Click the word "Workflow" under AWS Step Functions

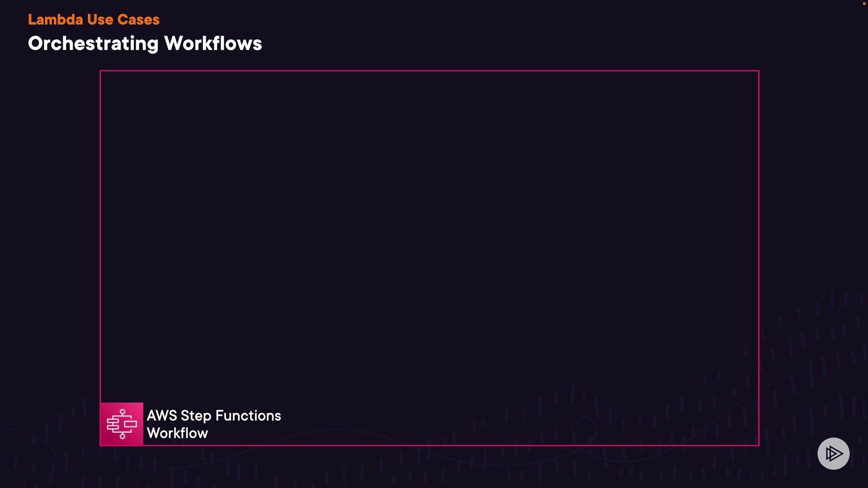coord(177,433)
